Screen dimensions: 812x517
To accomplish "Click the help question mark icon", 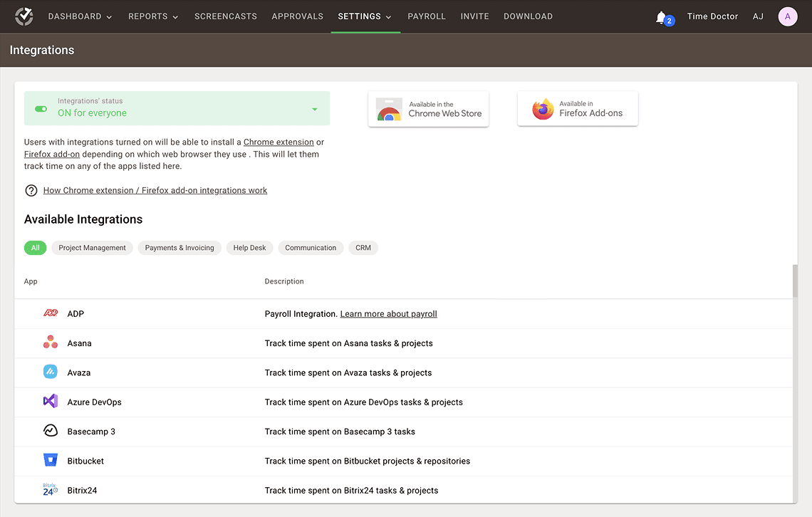I will [31, 190].
